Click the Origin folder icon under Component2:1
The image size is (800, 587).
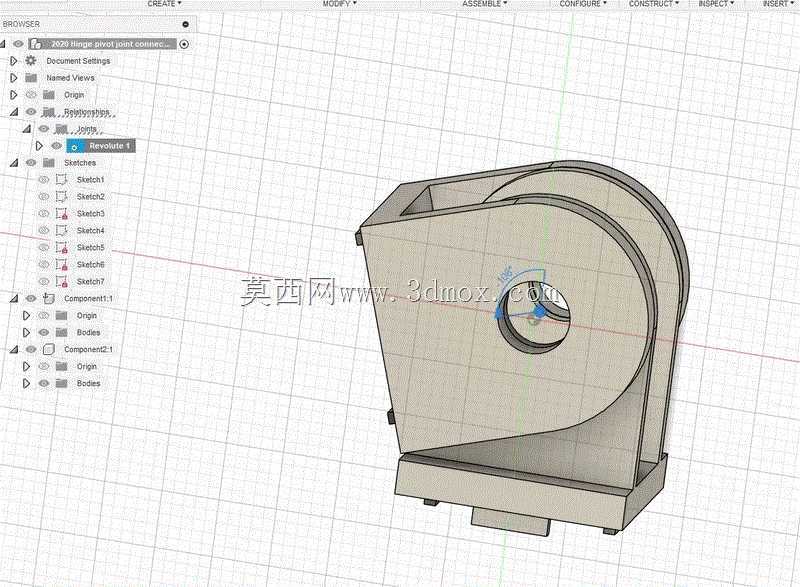coord(61,366)
